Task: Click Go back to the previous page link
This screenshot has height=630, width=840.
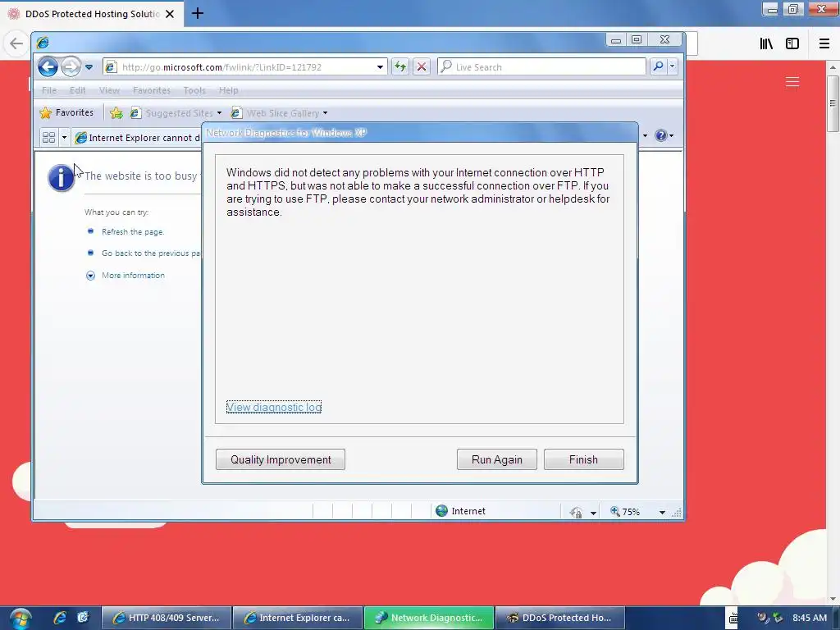Action: coord(151,253)
